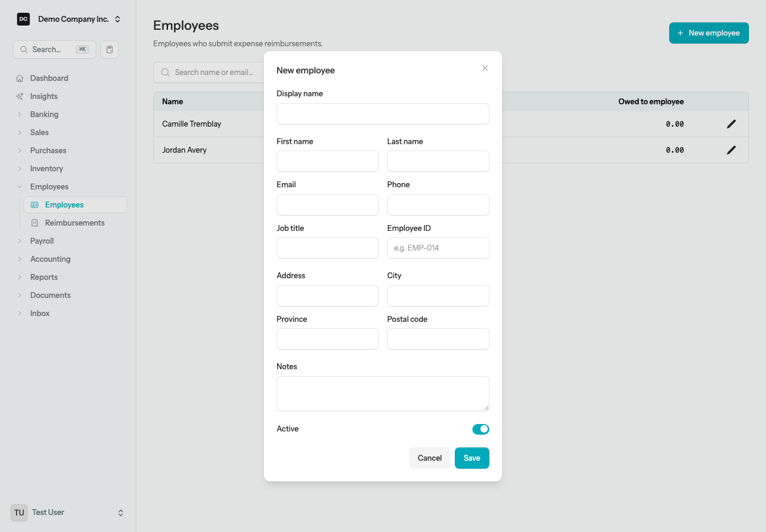The height and width of the screenshot is (532, 766).
Task: Click the Employee ID field
Action: click(438, 248)
